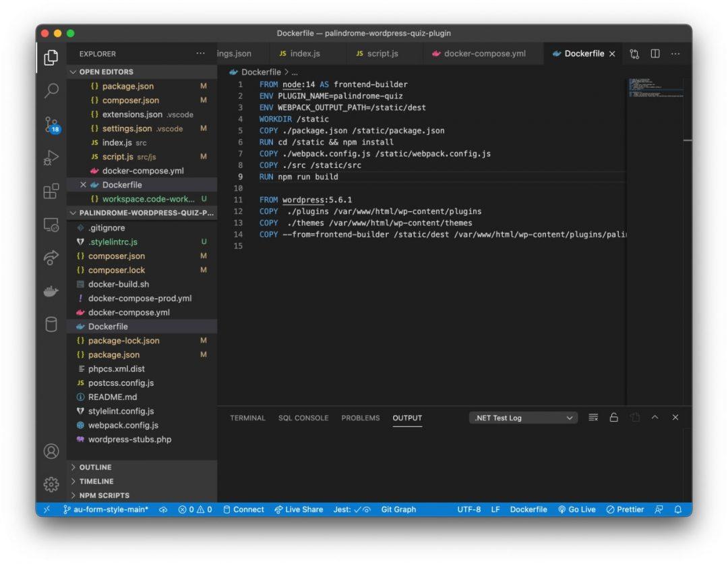Collapse the Open Editors section
This screenshot has height=564, width=728.
pyautogui.click(x=106, y=72)
